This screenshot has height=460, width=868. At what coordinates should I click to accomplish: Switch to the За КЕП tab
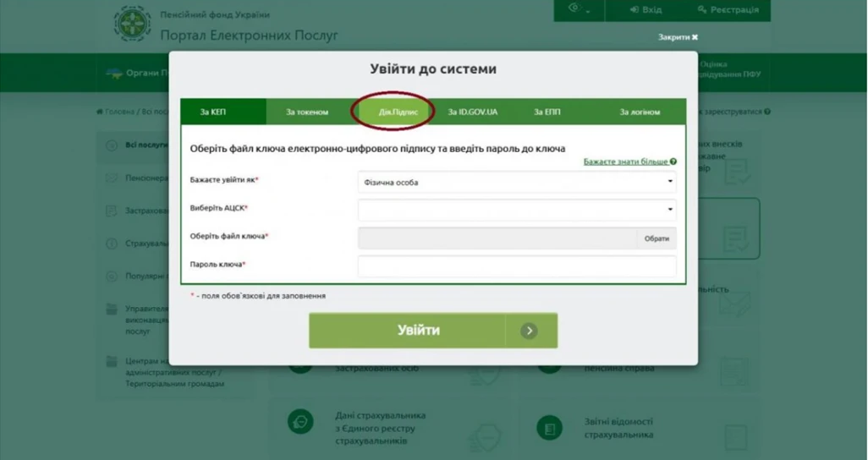tap(223, 112)
